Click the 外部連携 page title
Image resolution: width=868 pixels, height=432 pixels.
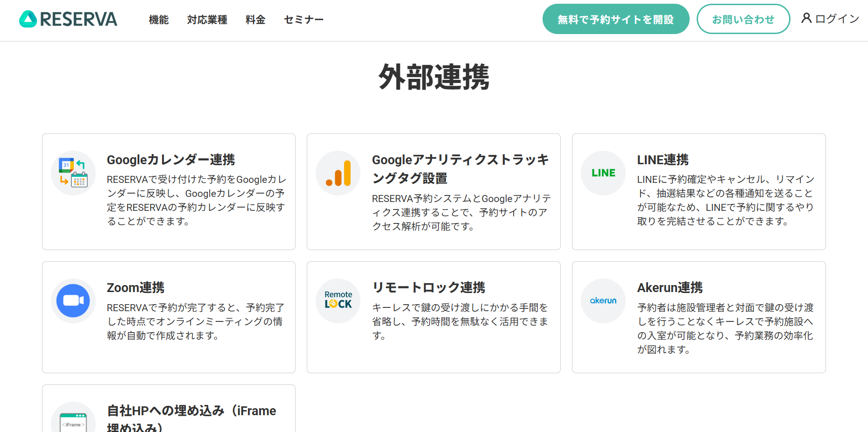434,77
